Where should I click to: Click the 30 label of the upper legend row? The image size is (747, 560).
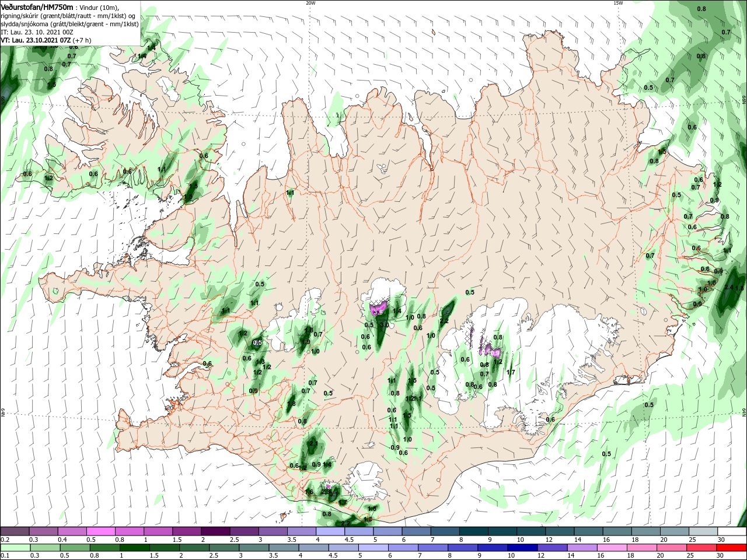pos(721,540)
